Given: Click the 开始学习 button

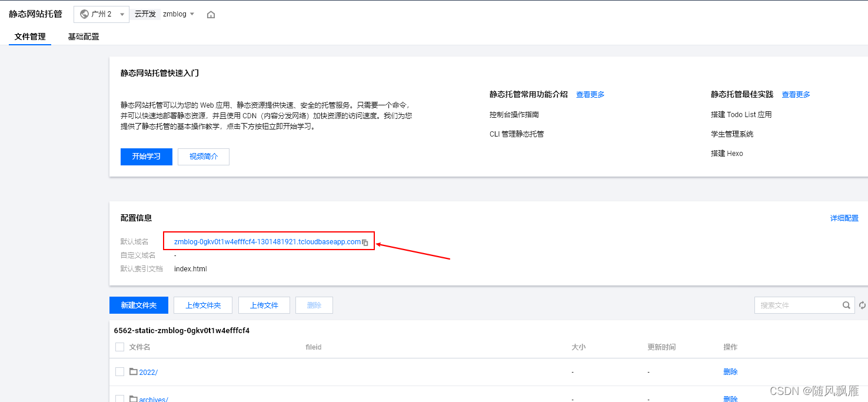Looking at the screenshot, I should click(146, 157).
